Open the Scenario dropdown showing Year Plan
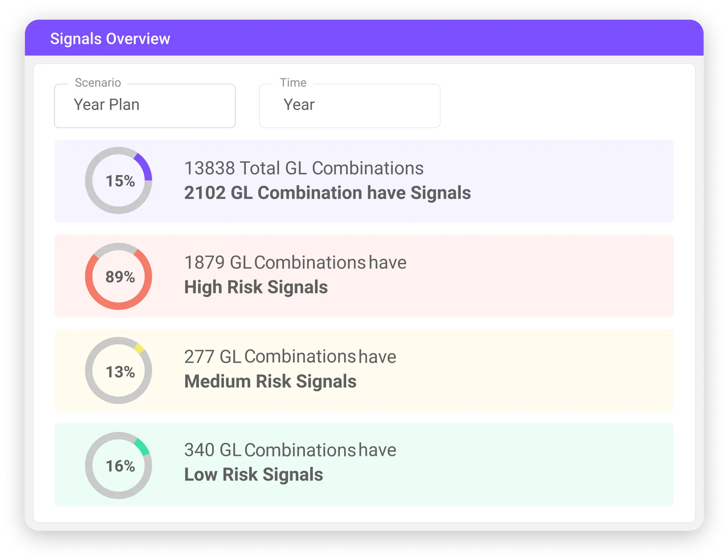Image resolution: width=728 pixels, height=560 pixels. point(144,105)
